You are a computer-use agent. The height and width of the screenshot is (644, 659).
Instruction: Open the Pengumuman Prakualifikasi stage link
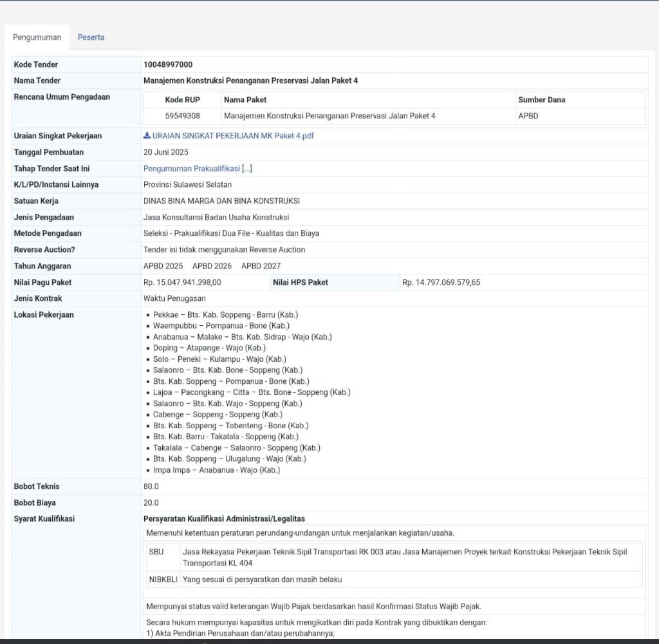point(198,169)
